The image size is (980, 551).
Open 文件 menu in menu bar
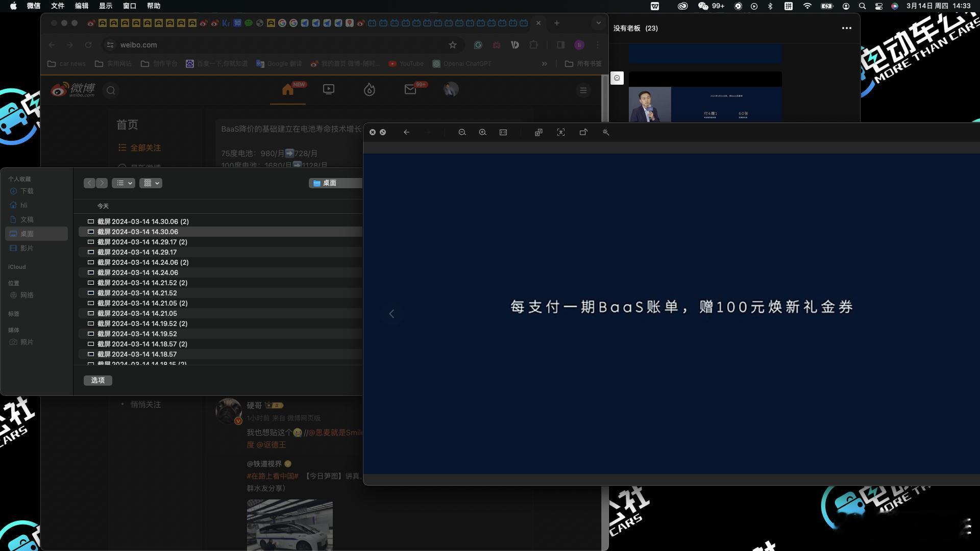click(58, 6)
